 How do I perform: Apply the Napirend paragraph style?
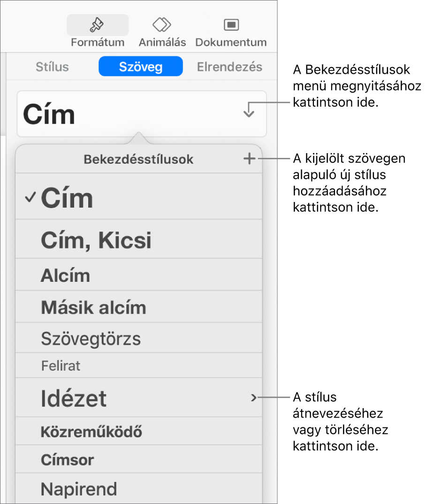(x=139, y=489)
